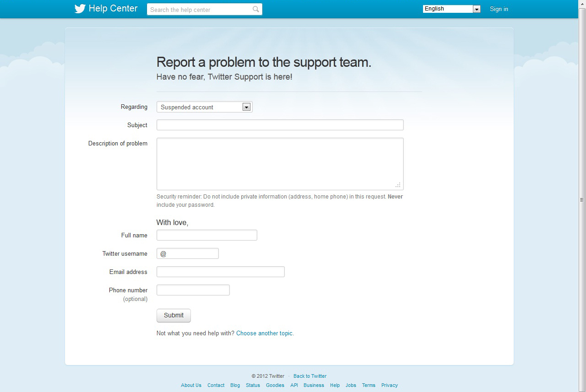Open the Terms footer link
Viewport: 586px width, 392px height.
[x=369, y=385]
